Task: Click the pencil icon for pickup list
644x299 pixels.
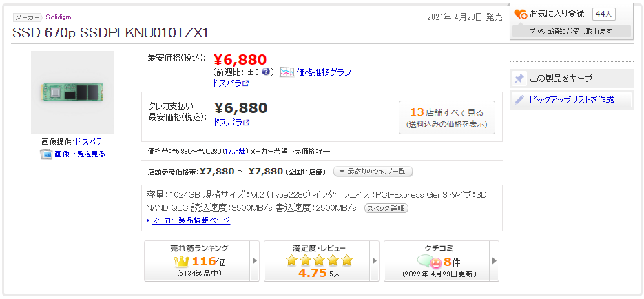Action: (x=519, y=100)
